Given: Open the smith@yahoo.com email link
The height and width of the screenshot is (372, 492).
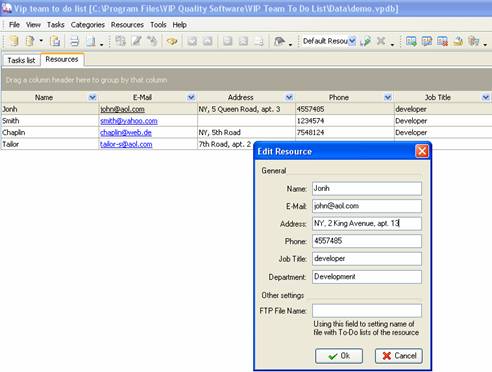Looking at the screenshot, I should (129, 121).
